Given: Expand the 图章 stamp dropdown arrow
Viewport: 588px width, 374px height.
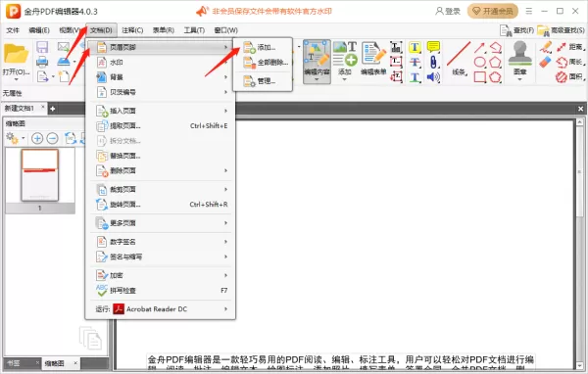Looking at the screenshot, I should pos(520,79).
